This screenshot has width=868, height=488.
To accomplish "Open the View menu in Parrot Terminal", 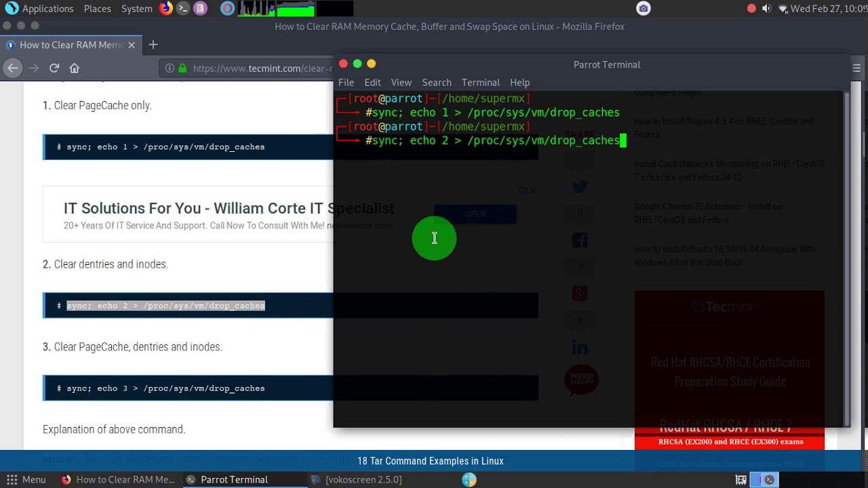I will (401, 82).
